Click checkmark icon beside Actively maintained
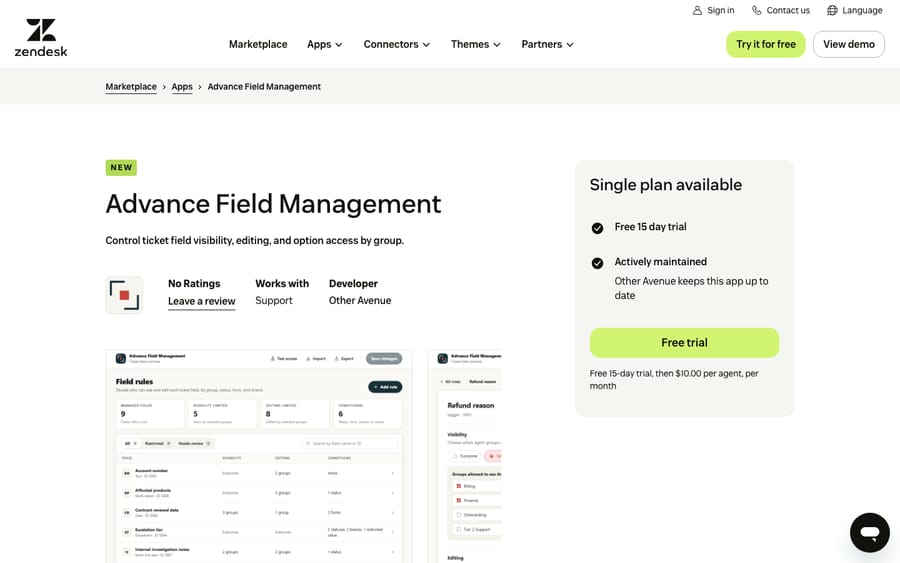 (597, 263)
